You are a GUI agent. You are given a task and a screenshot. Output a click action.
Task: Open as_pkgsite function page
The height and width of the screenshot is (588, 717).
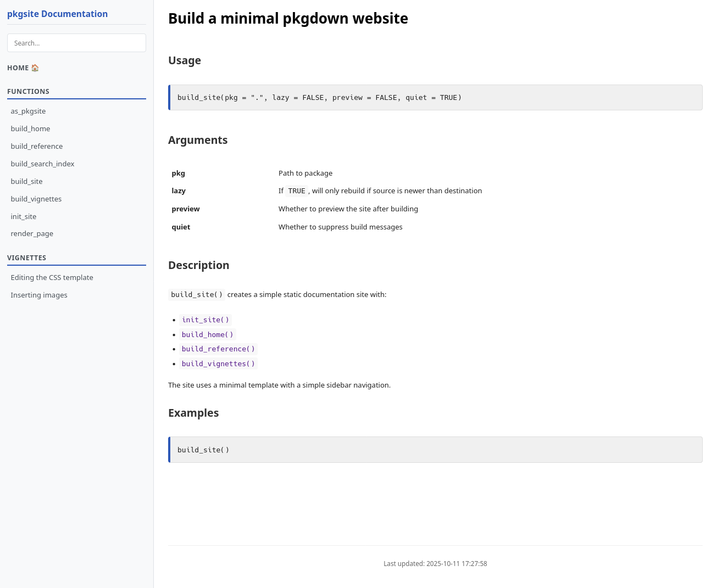pyautogui.click(x=28, y=111)
